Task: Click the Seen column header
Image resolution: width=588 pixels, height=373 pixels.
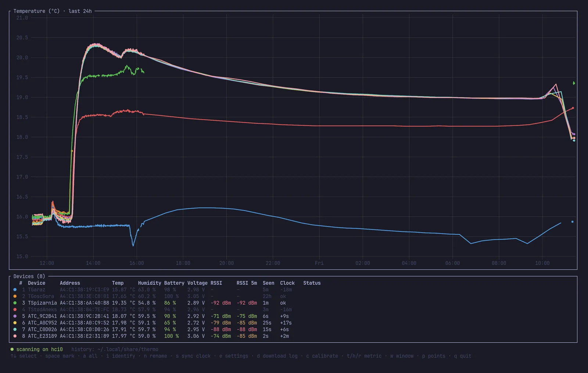Action: [x=268, y=283]
